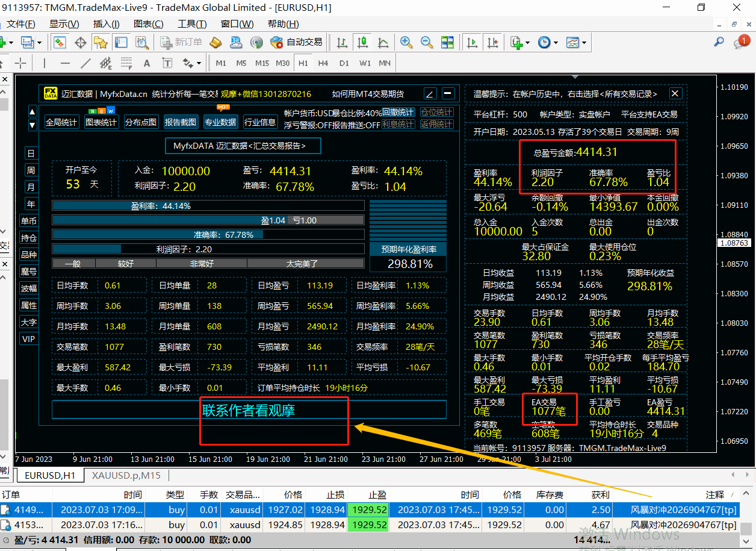The height and width of the screenshot is (551, 756).
Task: Switch to the XAUUSD.p,M15 chart tab
Action: coord(126,475)
